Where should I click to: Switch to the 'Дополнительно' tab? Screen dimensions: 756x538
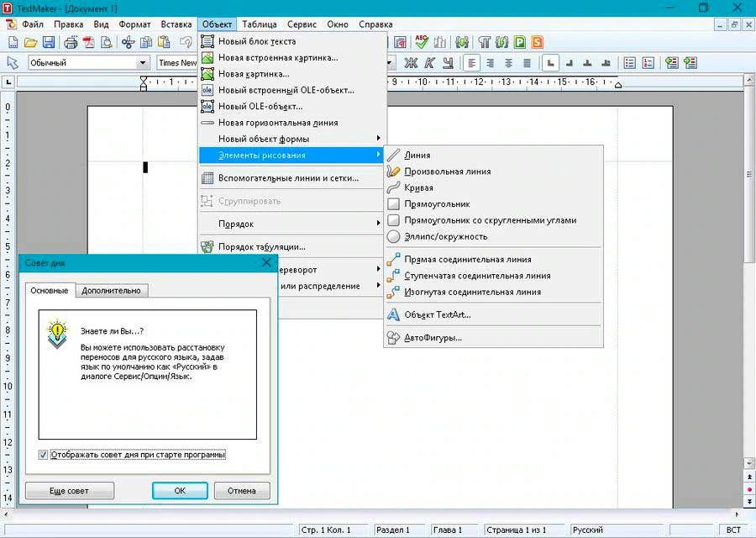[112, 291]
